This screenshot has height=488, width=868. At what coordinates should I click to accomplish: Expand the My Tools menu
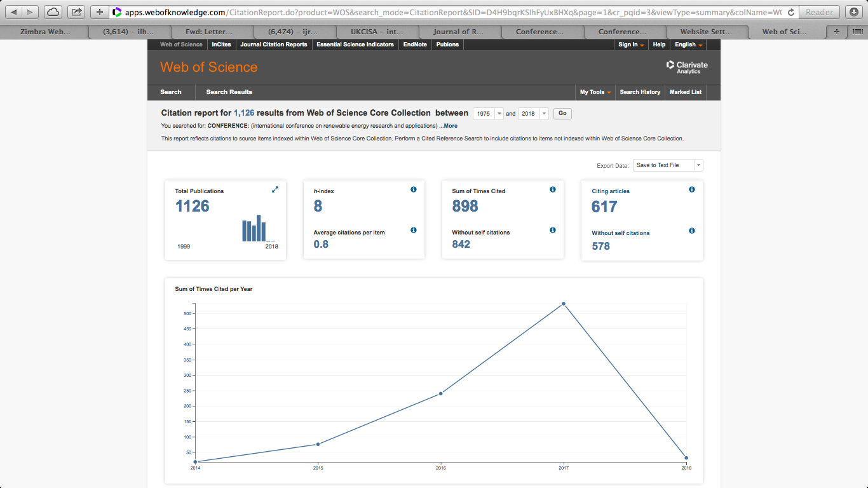[x=595, y=92]
